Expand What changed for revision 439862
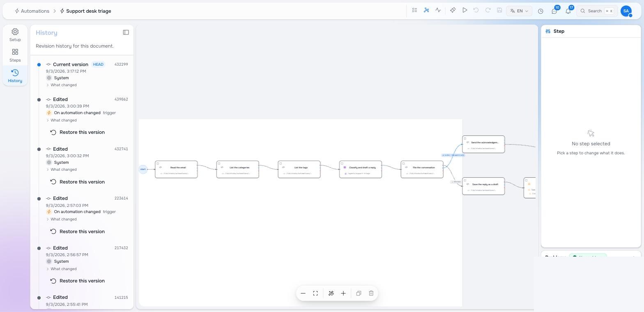The height and width of the screenshot is (312, 644). (x=62, y=120)
